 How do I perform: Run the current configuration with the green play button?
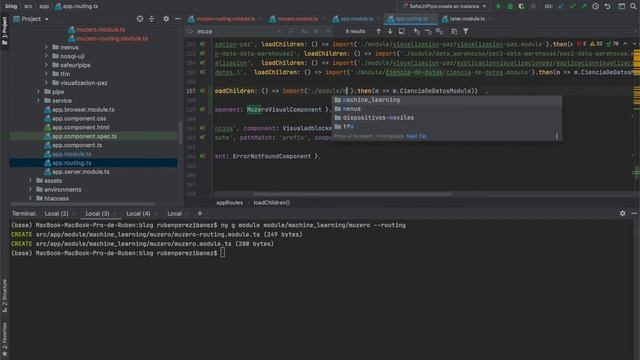[498, 7]
